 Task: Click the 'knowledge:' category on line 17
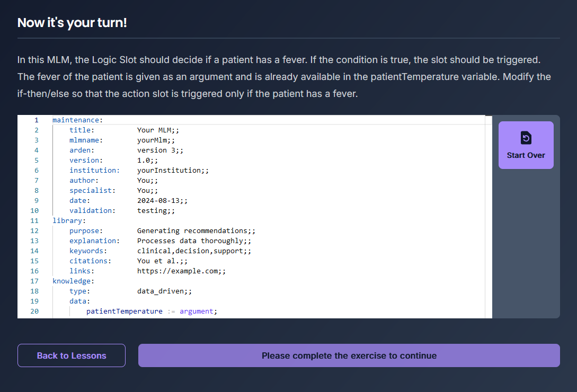click(73, 281)
